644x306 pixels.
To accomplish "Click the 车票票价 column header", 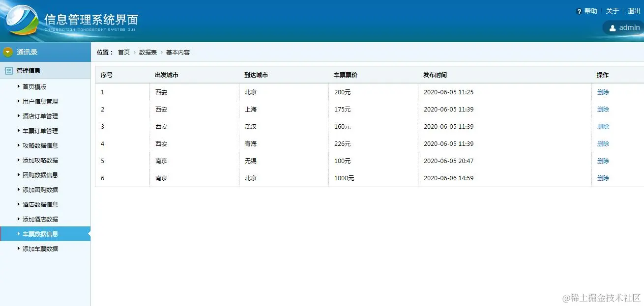I will point(346,75).
